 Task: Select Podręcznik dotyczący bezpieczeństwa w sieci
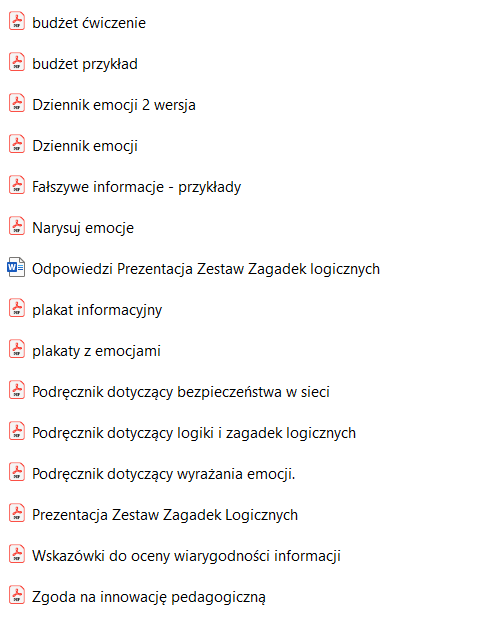click(x=181, y=392)
